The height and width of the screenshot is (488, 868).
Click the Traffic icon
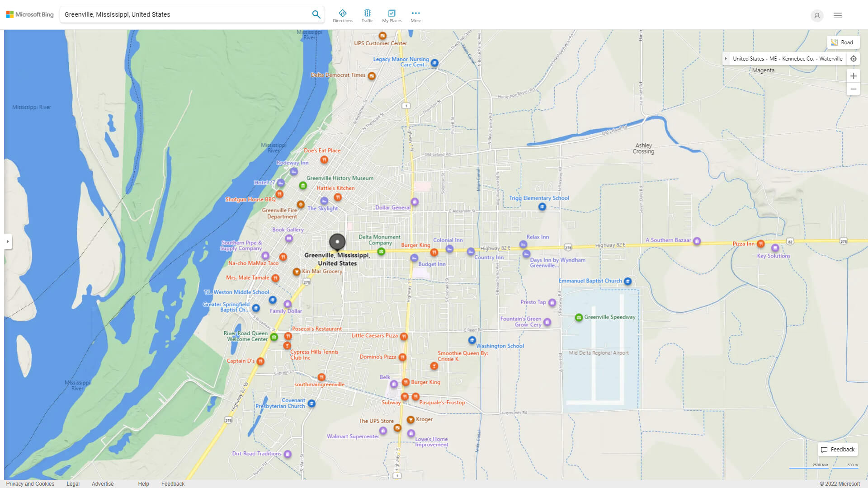pos(367,13)
